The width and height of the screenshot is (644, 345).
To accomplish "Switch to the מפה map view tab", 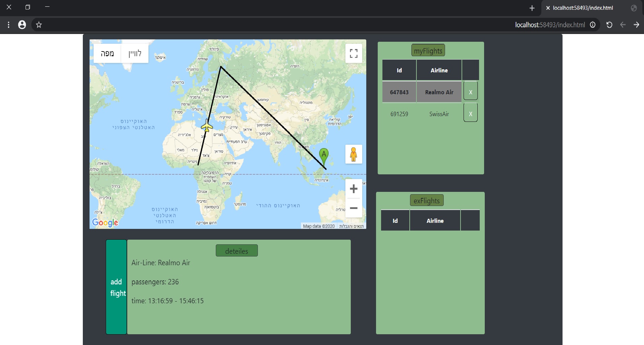I will click(107, 53).
